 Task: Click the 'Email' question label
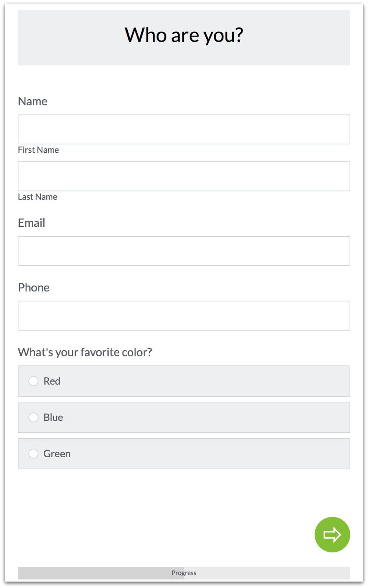[x=31, y=223]
